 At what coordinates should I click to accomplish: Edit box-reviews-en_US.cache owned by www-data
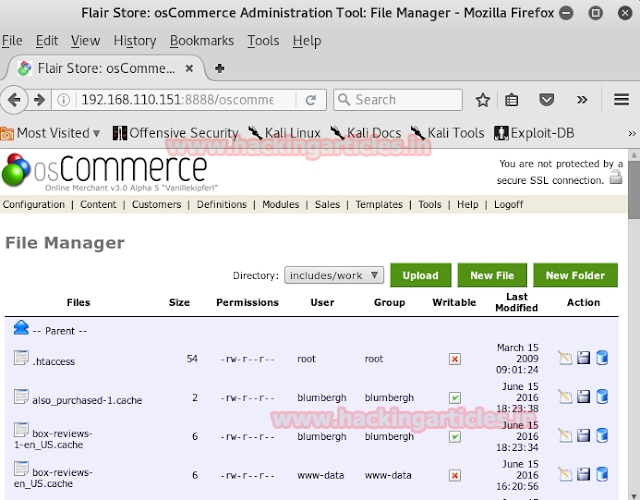565,474
